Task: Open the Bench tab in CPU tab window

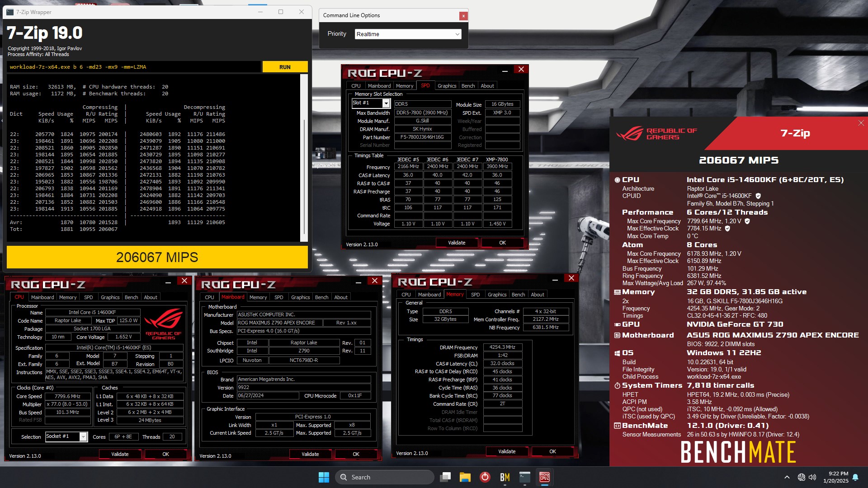Action: [131, 297]
